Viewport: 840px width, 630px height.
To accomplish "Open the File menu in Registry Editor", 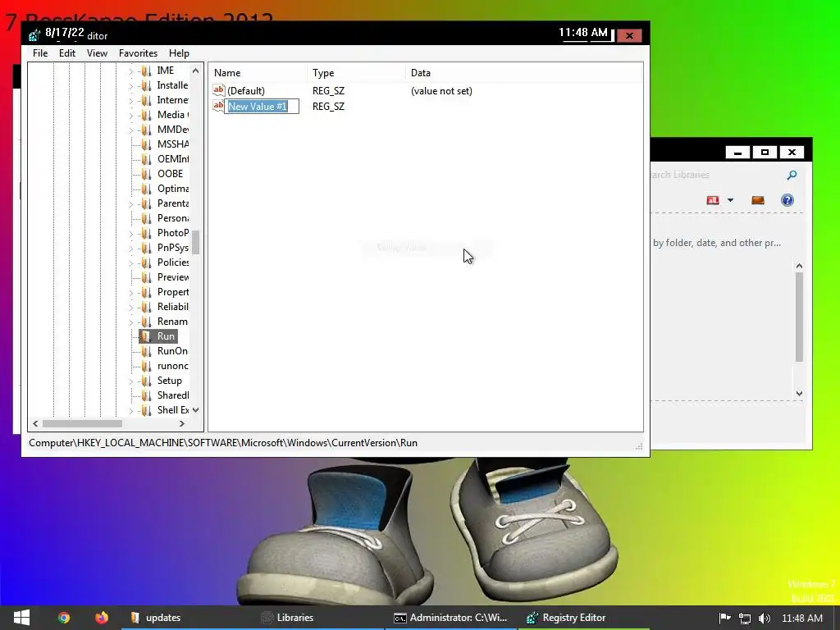I will click(x=40, y=53).
